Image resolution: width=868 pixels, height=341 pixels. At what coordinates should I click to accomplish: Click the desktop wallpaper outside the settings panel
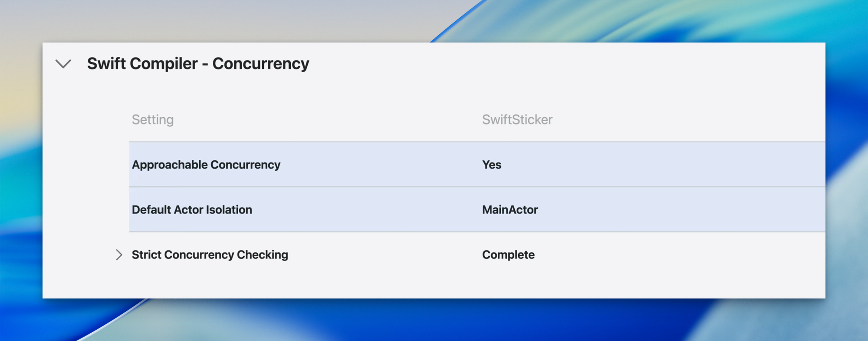pos(434,321)
